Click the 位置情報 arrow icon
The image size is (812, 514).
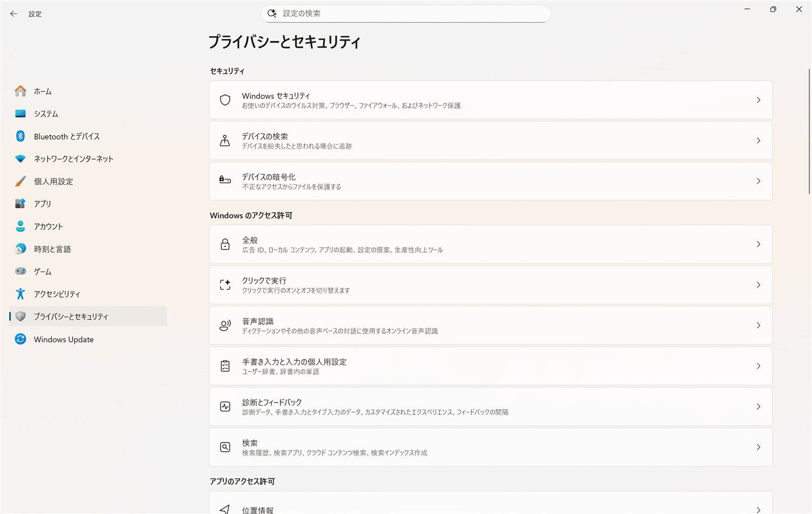225,509
